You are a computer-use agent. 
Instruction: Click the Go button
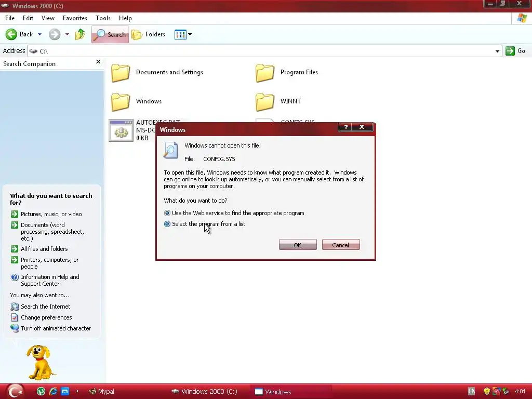pos(515,51)
